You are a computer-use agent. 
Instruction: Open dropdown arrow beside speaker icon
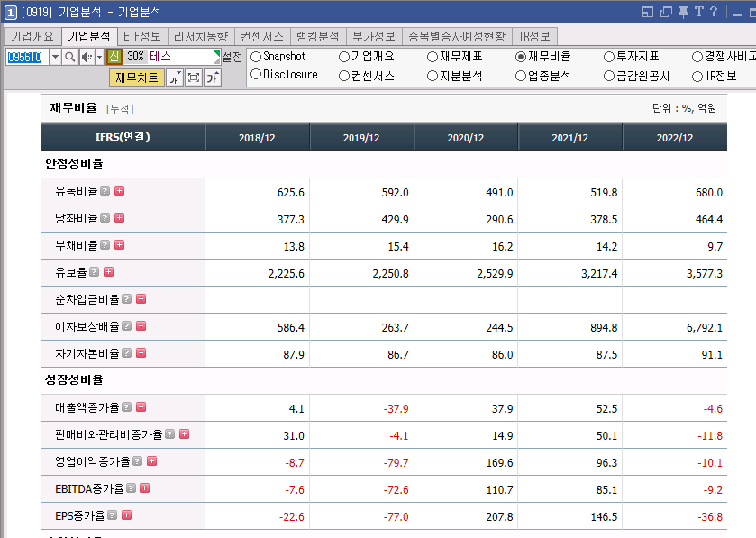point(100,58)
